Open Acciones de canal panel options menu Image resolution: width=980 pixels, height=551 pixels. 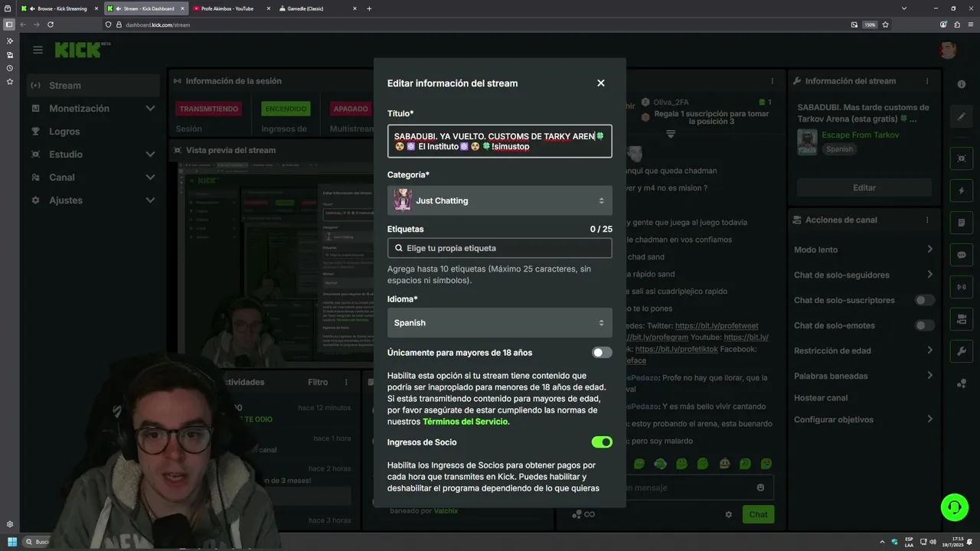pos(927,220)
